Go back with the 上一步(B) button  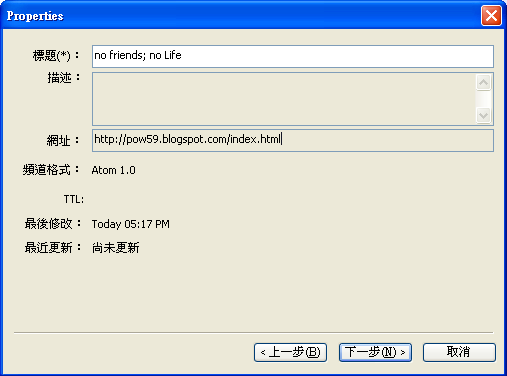pyautogui.click(x=290, y=352)
